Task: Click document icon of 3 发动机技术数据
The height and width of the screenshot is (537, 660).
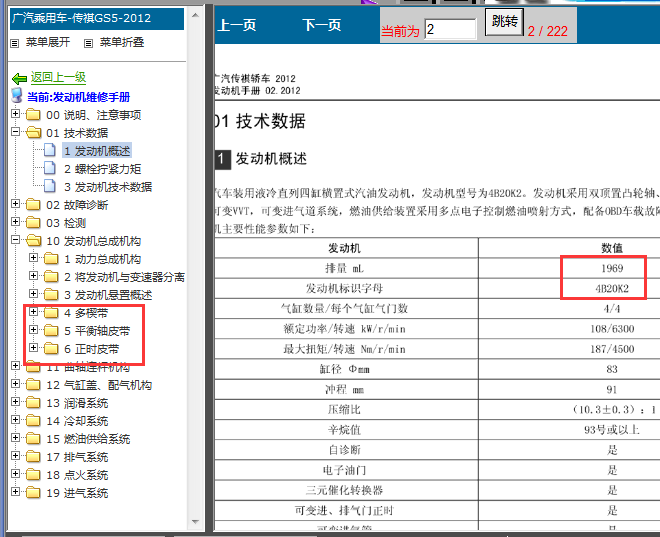Action: click(x=50, y=186)
